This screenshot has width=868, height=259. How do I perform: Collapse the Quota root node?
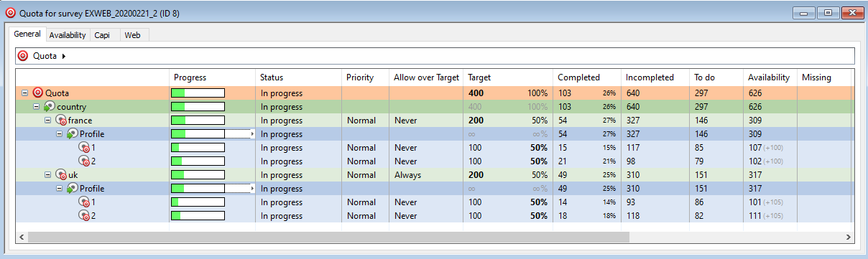tap(25, 93)
